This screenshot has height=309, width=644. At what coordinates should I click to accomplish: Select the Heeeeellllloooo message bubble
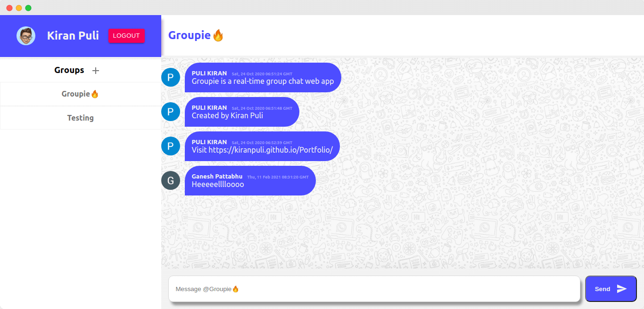tap(250, 180)
